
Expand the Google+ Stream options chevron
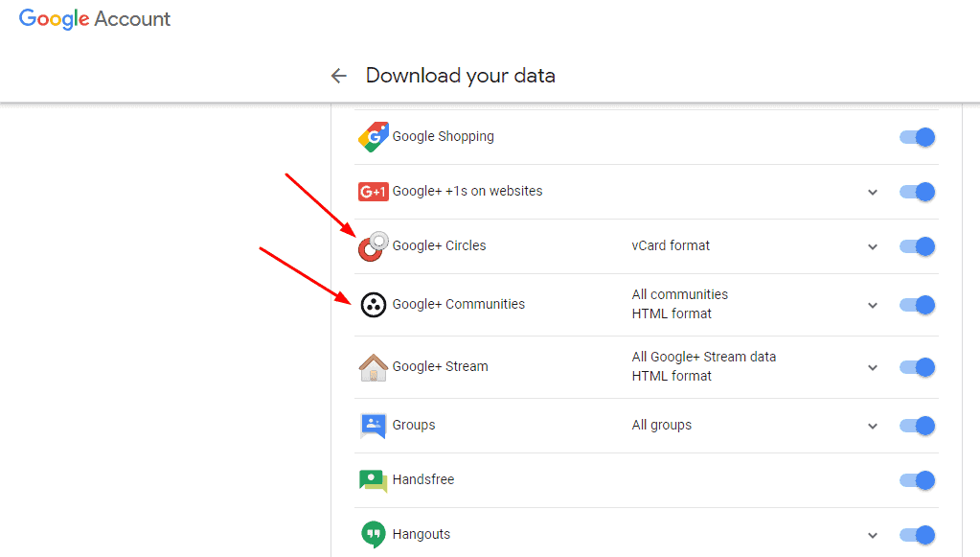[873, 367]
